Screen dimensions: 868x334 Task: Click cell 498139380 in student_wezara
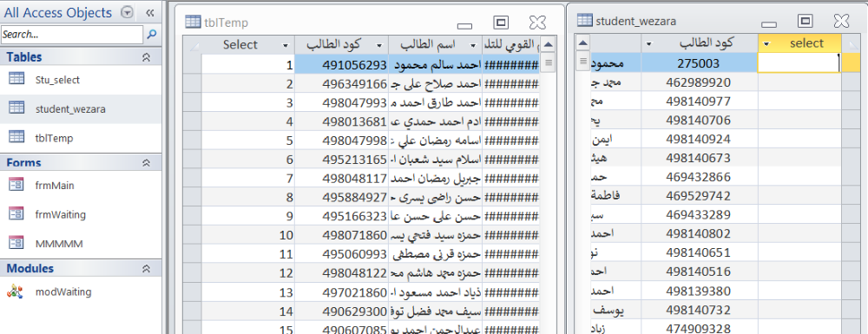(699, 291)
